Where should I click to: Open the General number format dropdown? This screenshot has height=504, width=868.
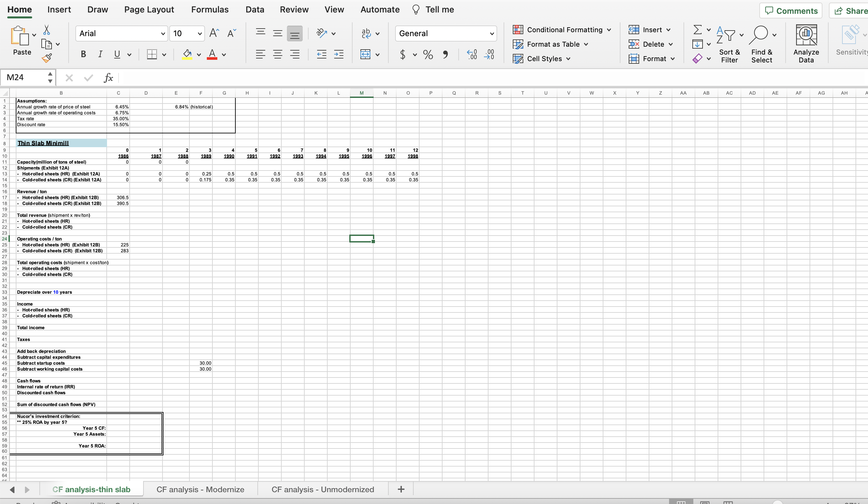pos(492,34)
